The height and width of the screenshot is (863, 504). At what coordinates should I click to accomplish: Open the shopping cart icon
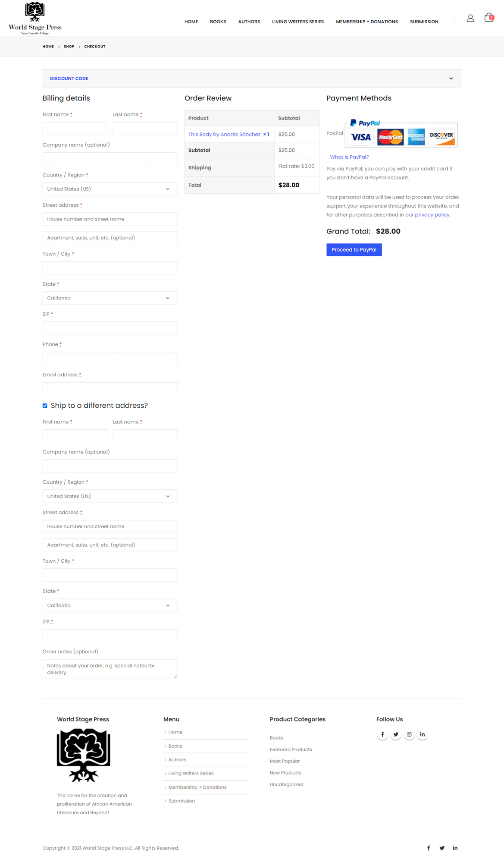pos(488,18)
